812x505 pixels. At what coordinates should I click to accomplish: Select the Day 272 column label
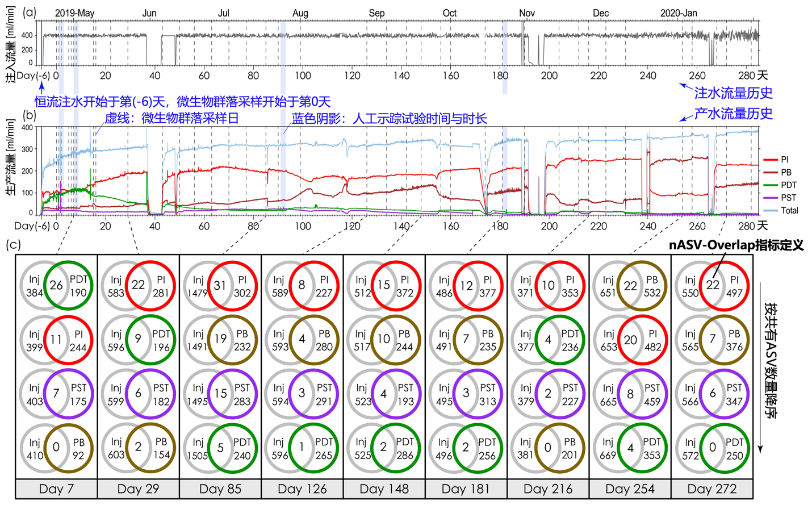(711, 489)
